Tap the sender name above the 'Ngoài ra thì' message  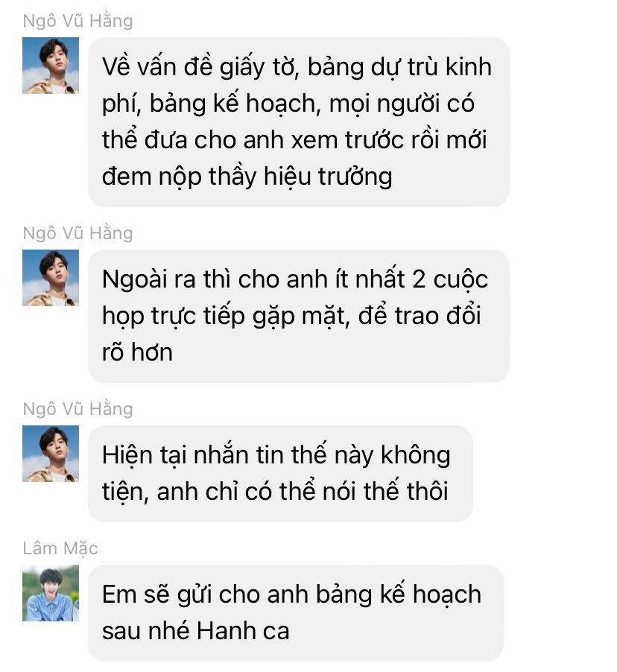coord(77,233)
